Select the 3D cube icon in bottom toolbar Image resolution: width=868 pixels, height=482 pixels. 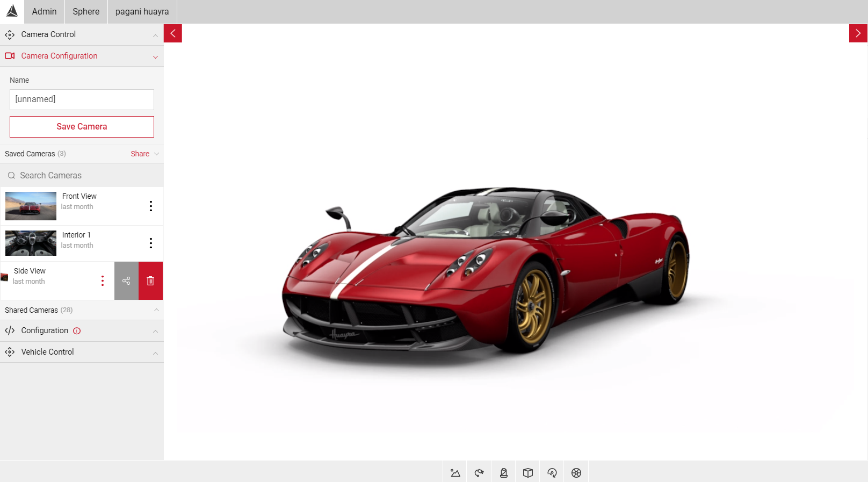pyautogui.click(x=527, y=473)
